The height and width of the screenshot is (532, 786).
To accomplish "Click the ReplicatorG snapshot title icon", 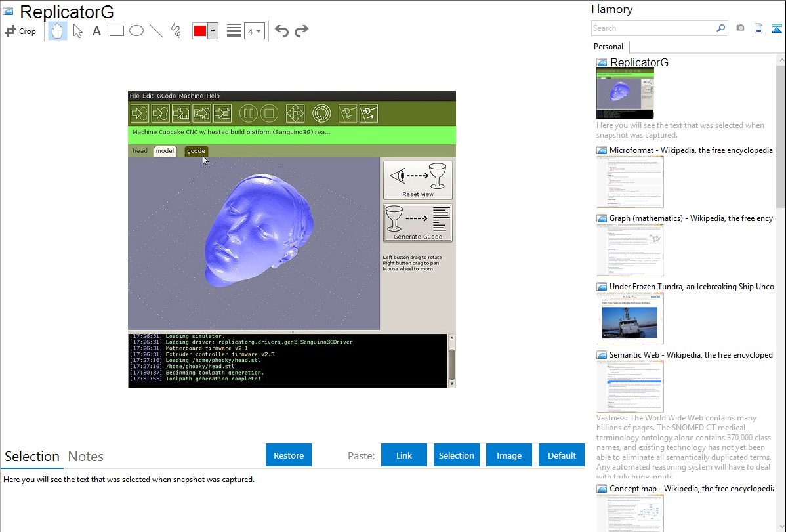I will pos(8,11).
